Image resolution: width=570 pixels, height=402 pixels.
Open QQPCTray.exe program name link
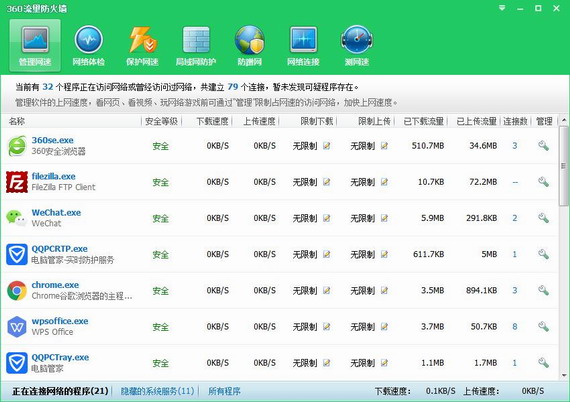[x=60, y=357]
